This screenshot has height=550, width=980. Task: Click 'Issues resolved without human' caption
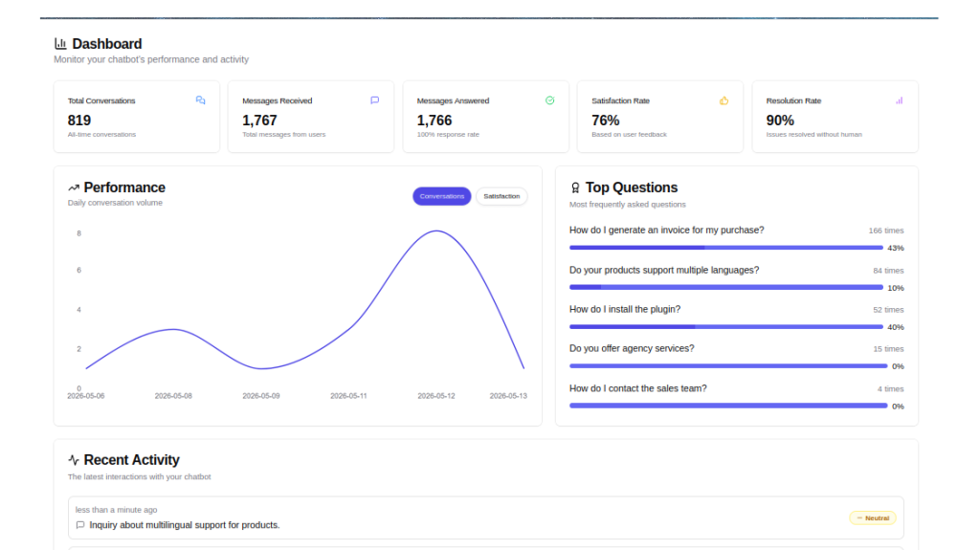point(813,134)
